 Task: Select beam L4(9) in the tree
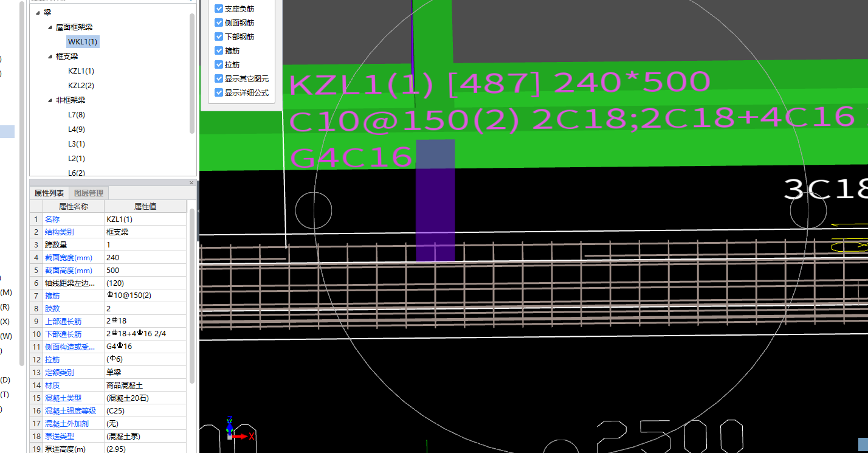pyautogui.click(x=77, y=130)
